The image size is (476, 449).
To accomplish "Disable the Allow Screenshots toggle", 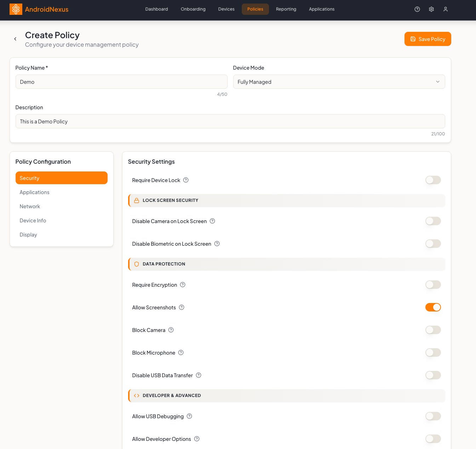I will [433, 307].
